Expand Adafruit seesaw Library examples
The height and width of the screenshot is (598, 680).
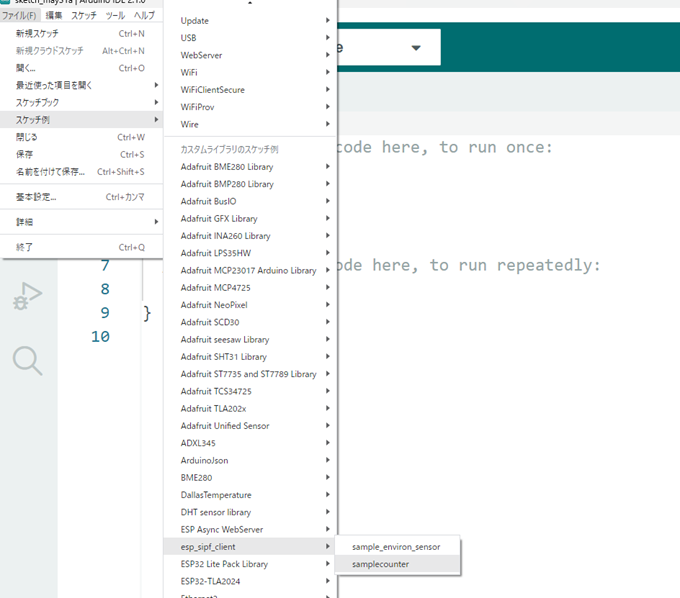point(250,340)
